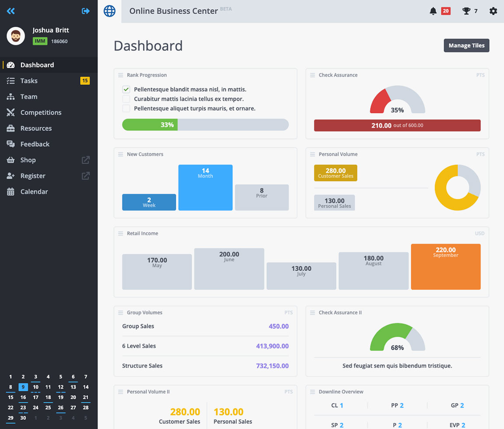Click Rank Progression tile drag handle
Screen dimensions: 504x429
click(x=121, y=75)
